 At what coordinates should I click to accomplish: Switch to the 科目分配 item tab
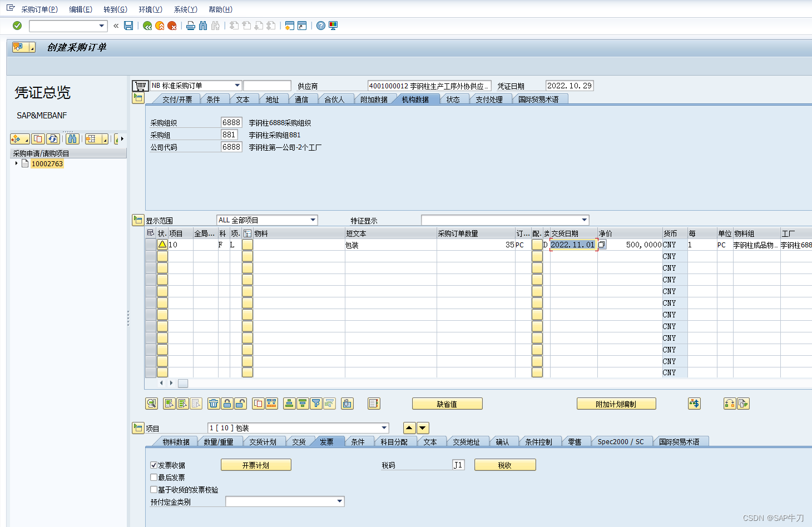(394, 442)
